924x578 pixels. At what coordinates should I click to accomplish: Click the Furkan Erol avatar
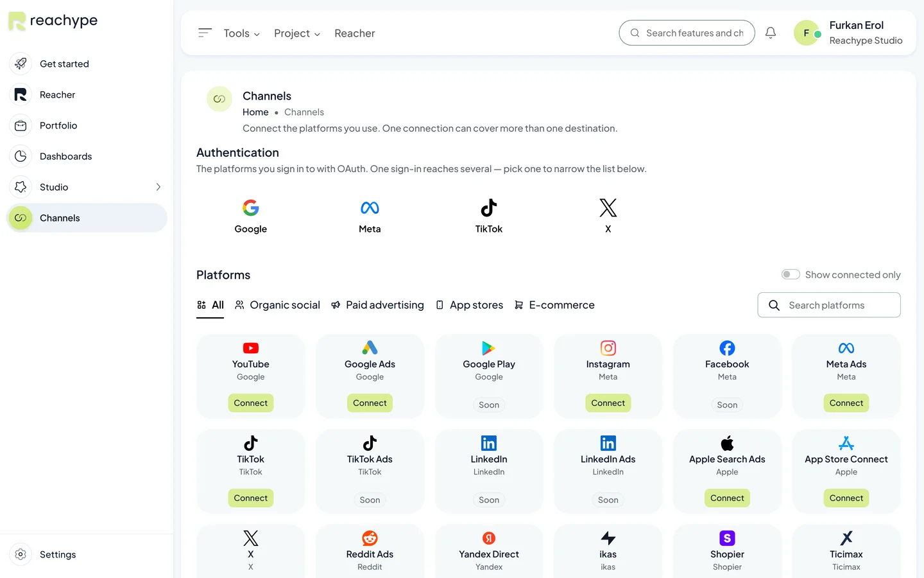[807, 33]
